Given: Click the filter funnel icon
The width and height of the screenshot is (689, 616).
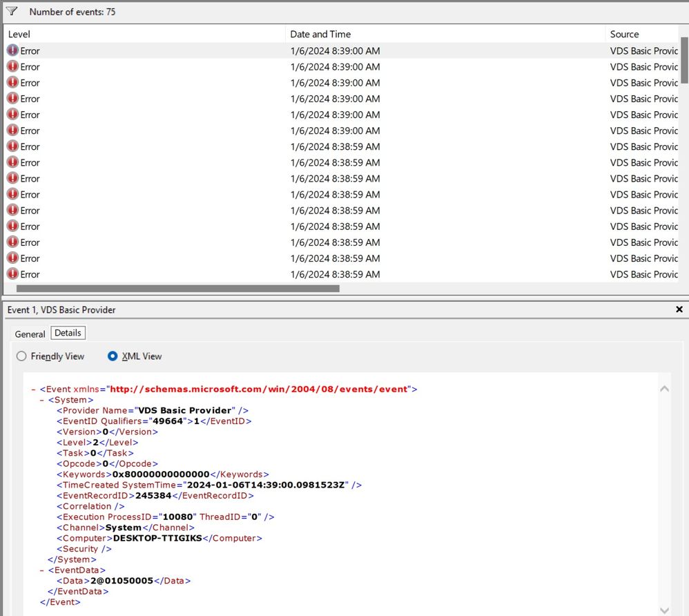Looking at the screenshot, I should click(x=12, y=11).
